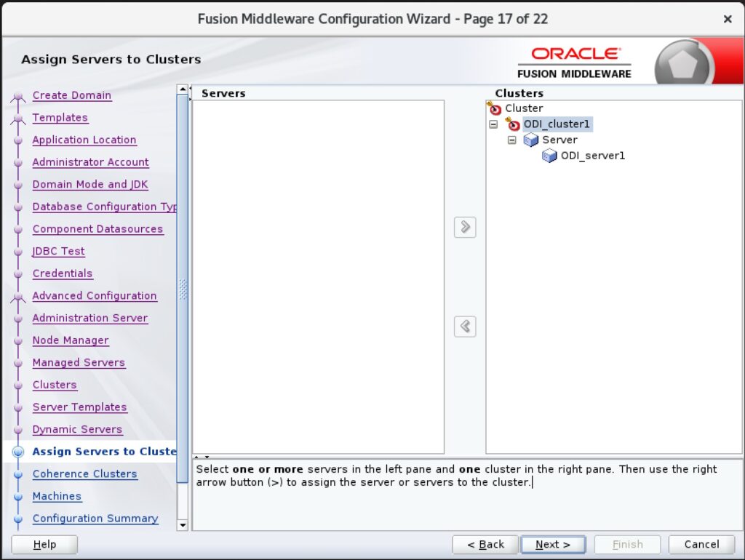
Task: Go to the Create Domain step
Action: (x=72, y=95)
